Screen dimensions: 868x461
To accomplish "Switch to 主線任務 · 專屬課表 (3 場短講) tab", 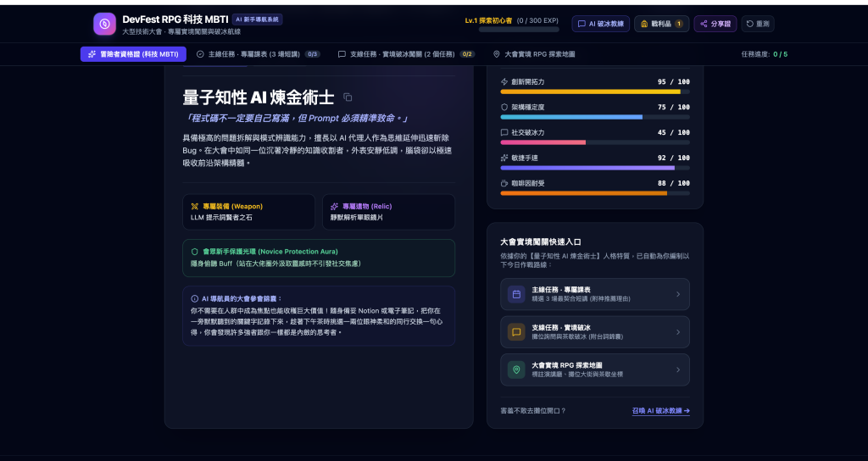I will [259, 54].
